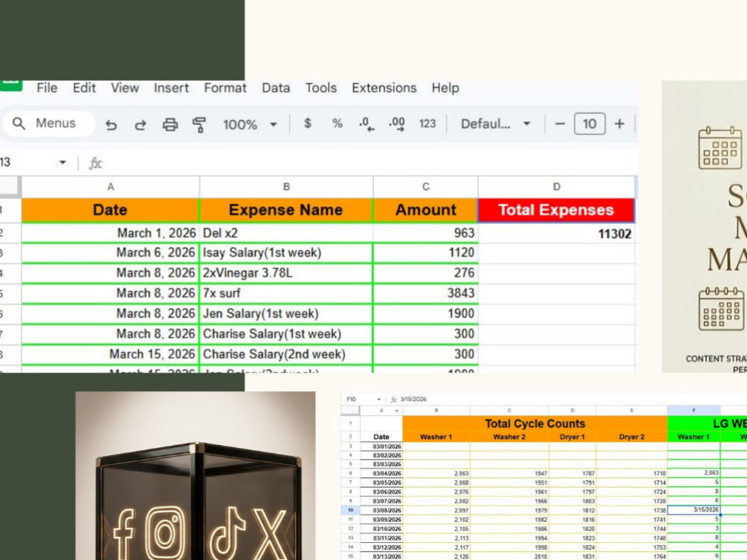Click the Date header cell
The height and width of the screenshot is (560, 747).
[110, 210]
